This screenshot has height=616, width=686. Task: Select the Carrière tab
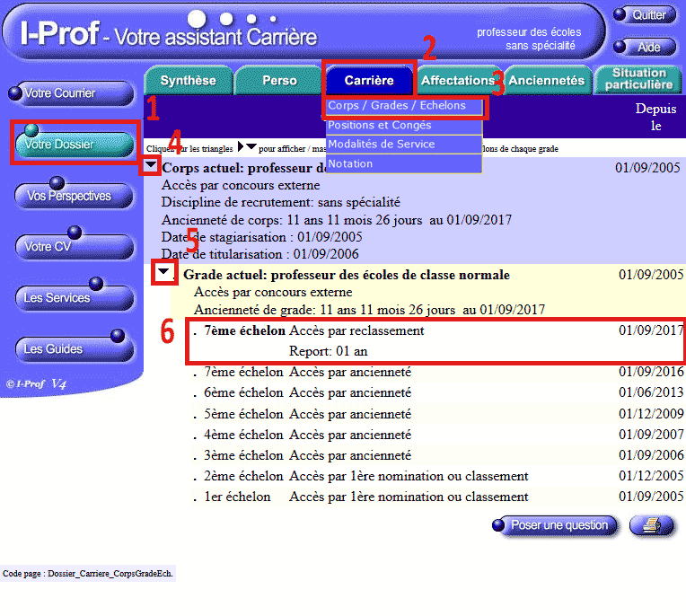(x=369, y=81)
